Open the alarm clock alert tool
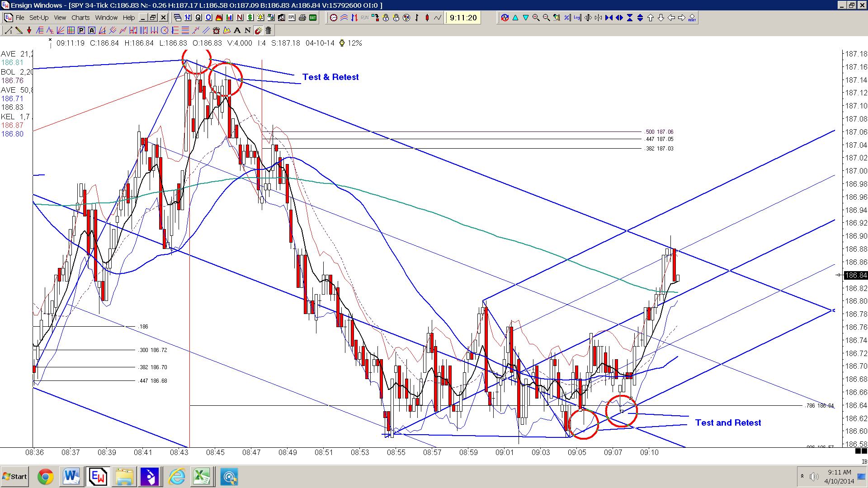Screen dimensions: 868x488 pos(216,30)
